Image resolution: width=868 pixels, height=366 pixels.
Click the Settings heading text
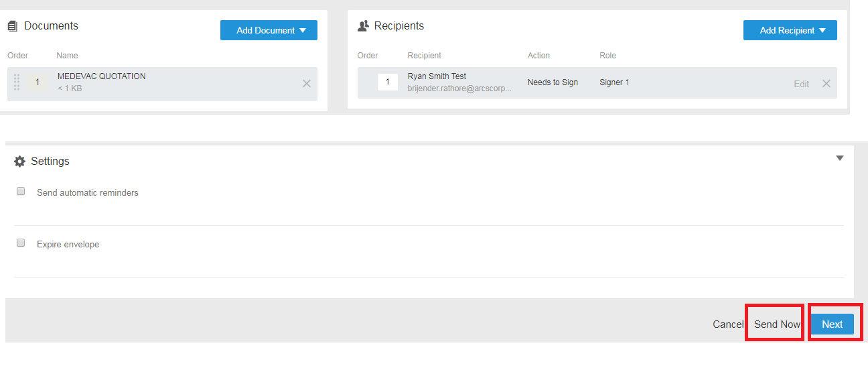coord(50,162)
